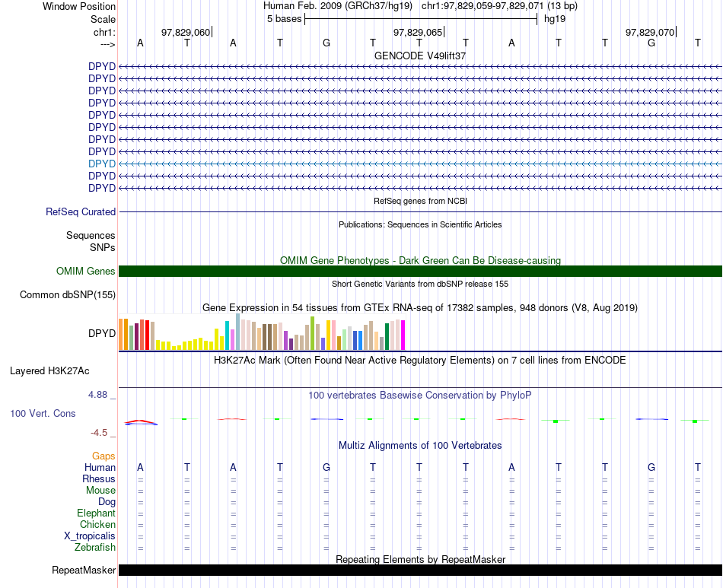Image resolution: width=723 pixels, height=588 pixels.
Task: Open the H3K27Ac Mark ENCODE track title
Action: [420, 361]
